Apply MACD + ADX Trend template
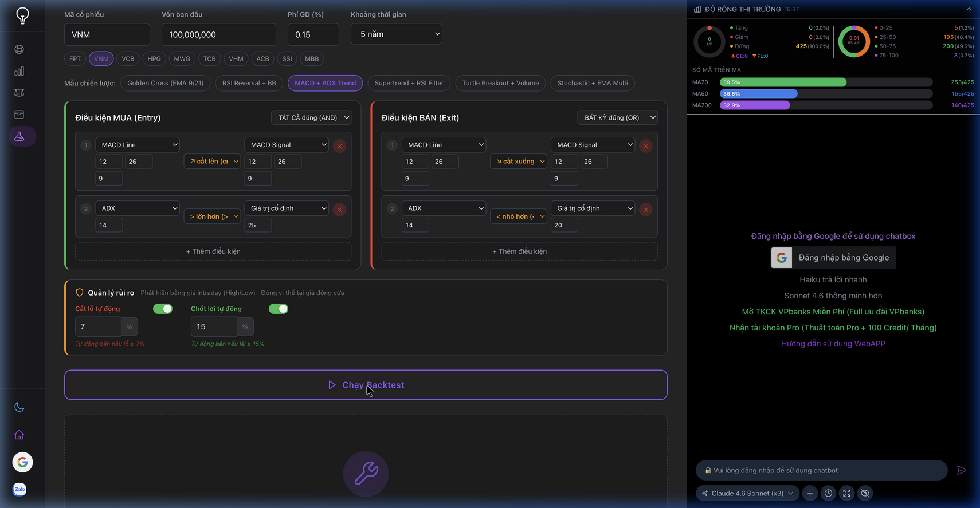Viewport: 980px width, 508px height. [325, 83]
